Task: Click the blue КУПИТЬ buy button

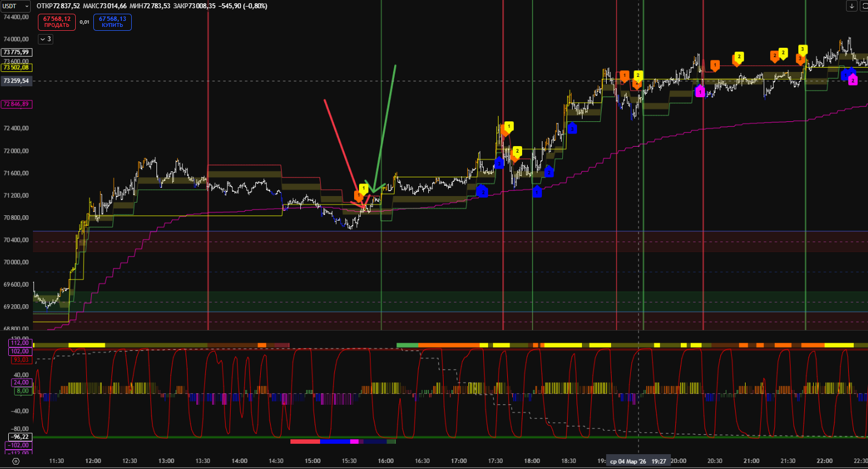Action: [x=112, y=22]
